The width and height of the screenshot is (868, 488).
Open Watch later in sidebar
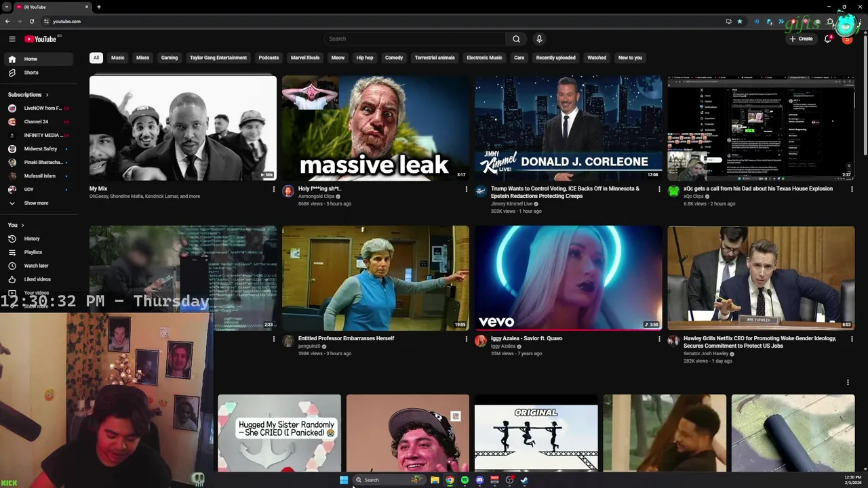[37, 266]
